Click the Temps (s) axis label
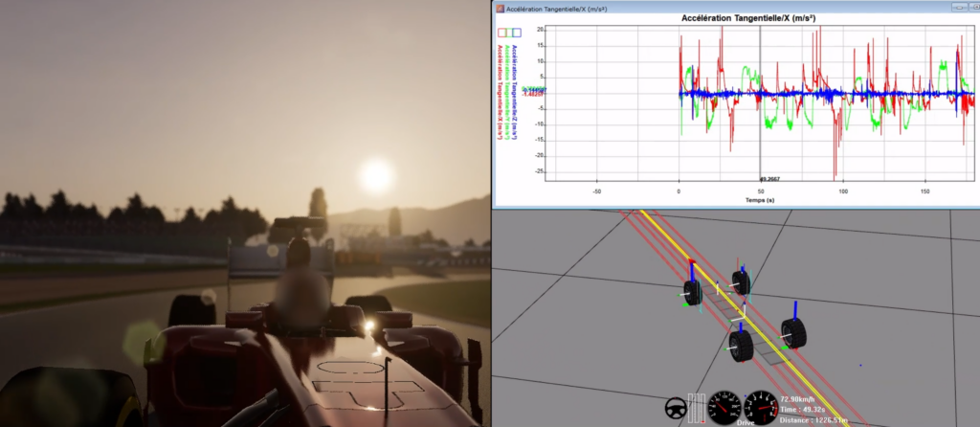The width and height of the screenshot is (980, 427). point(760,200)
